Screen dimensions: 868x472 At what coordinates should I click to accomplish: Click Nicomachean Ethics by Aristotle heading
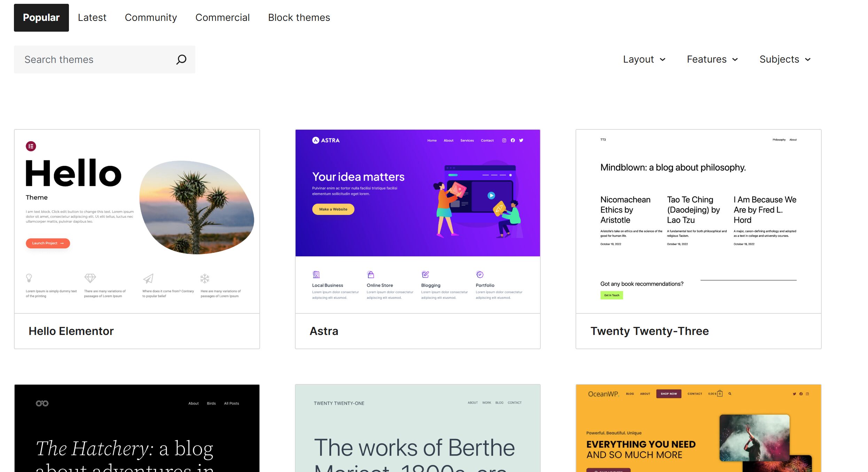(x=625, y=210)
